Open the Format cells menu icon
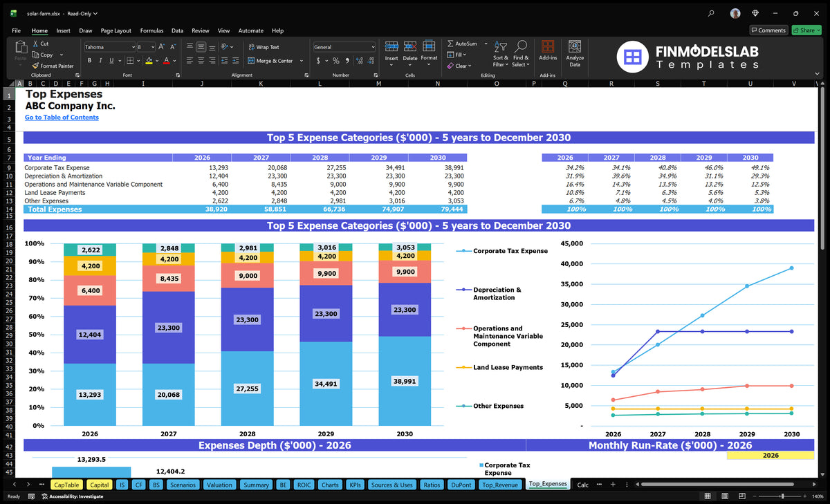Image resolution: width=830 pixels, height=504 pixels. pos(429,46)
